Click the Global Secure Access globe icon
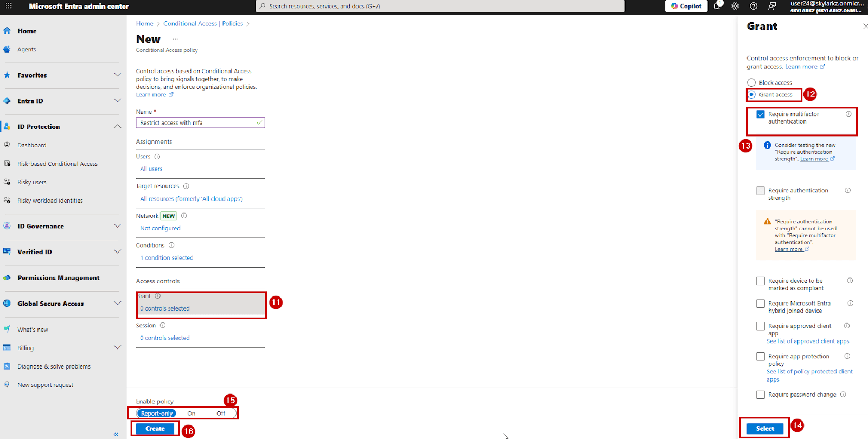 click(x=7, y=304)
